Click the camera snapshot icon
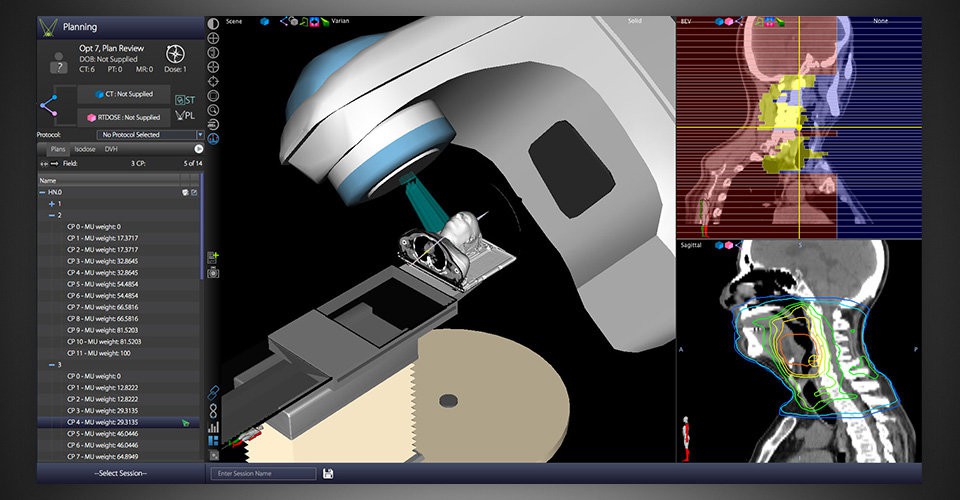 click(x=213, y=273)
